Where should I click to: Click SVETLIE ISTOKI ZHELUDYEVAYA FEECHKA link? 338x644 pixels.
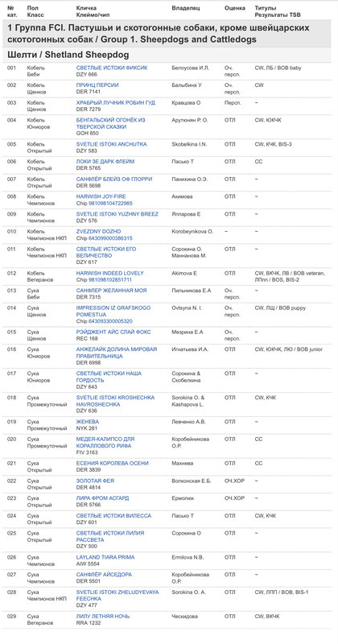[x=117, y=596]
